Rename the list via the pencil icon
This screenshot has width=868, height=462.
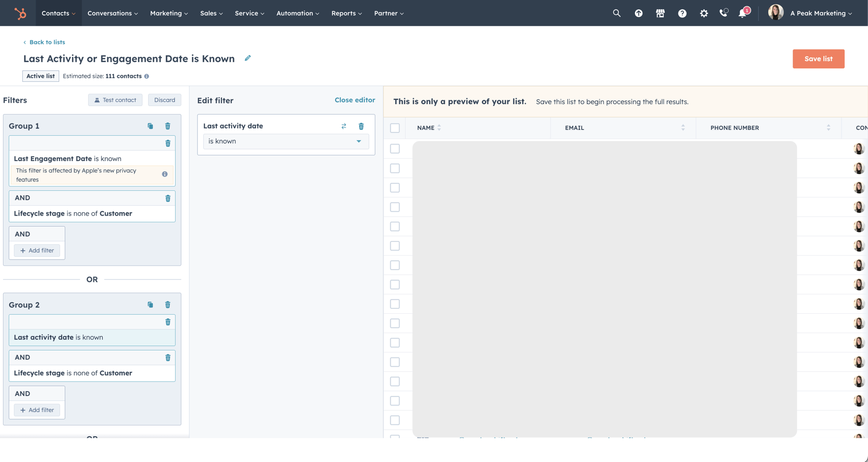pos(248,58)
